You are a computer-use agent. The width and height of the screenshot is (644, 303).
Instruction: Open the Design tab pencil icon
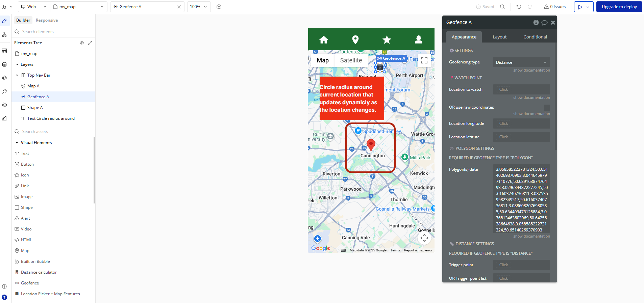coord(4,21)
